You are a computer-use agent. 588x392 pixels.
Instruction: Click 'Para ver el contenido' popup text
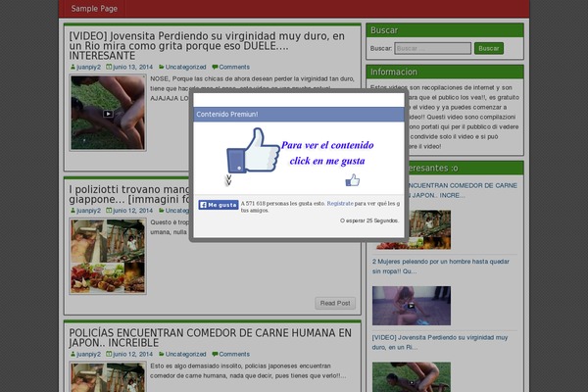point(327,145)
